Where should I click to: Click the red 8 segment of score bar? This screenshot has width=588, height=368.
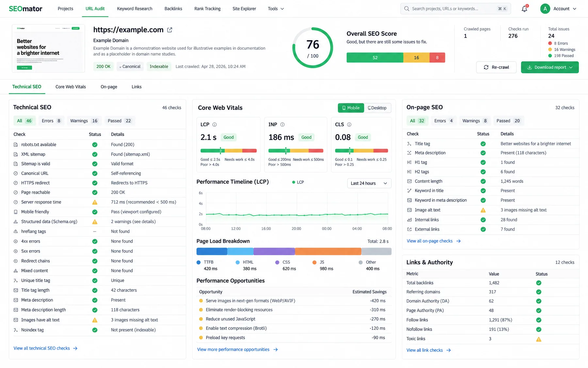point(437,58)
